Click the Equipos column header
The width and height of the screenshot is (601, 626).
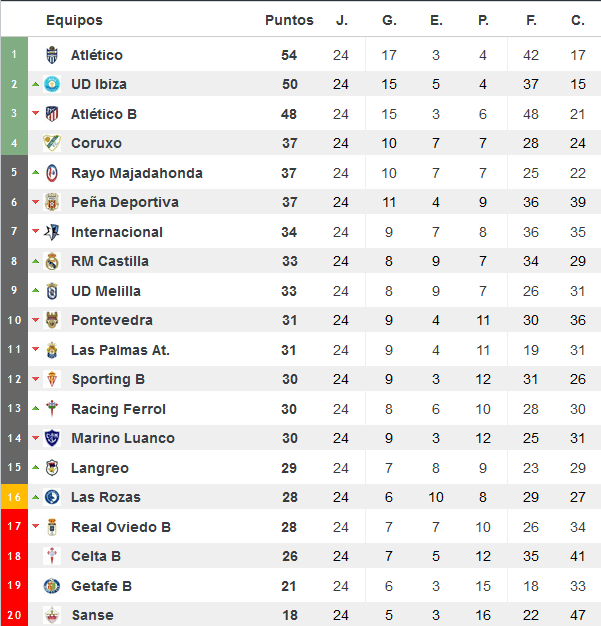coord(74,20)
